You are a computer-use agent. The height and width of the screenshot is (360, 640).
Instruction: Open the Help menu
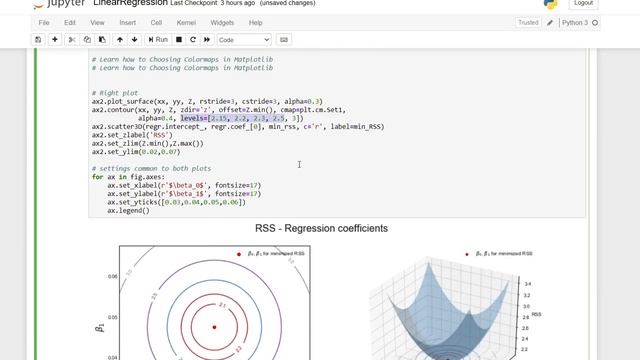click(x=256, y=23)
